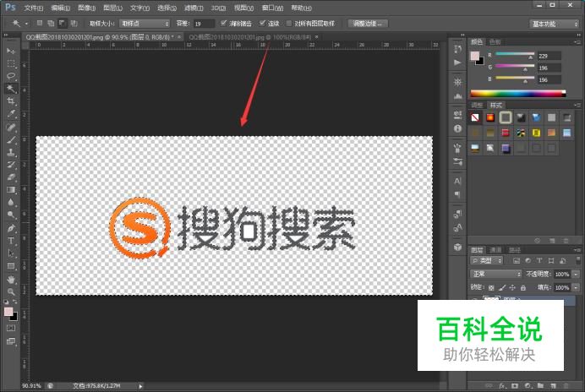The width and height of the screenshot is (585, 392).
Task: Select the Crop tool
Action: click(11, 101)
